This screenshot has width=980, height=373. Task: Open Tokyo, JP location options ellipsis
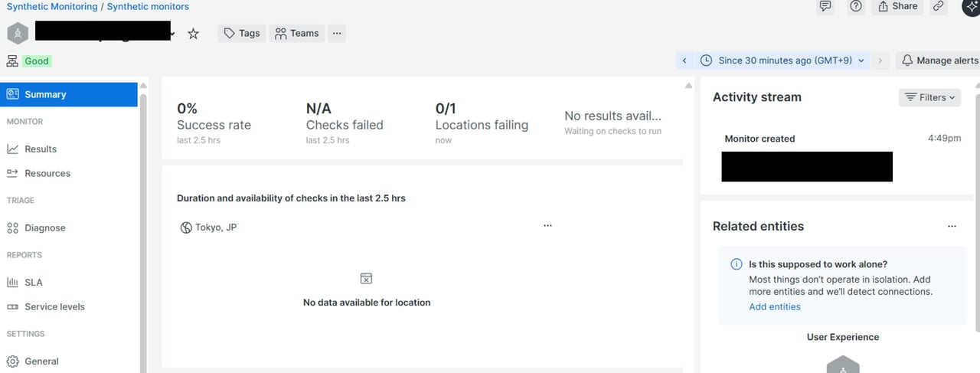point(547,226)
